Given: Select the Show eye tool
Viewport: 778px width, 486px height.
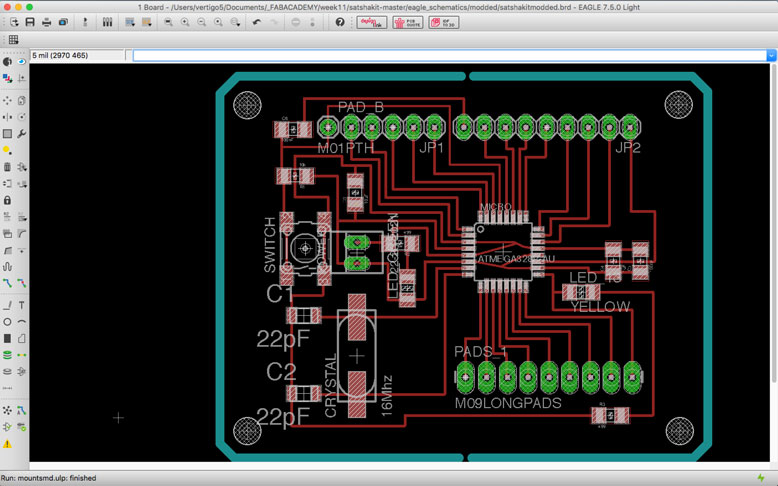Looking at the screenshot, I should click(21, 62).
